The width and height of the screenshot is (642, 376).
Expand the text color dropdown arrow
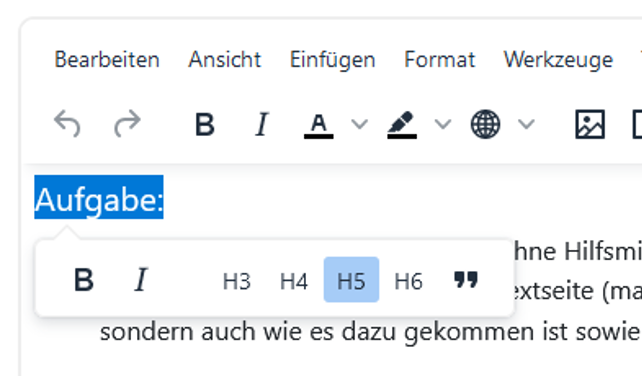click(x=359, y=124)
